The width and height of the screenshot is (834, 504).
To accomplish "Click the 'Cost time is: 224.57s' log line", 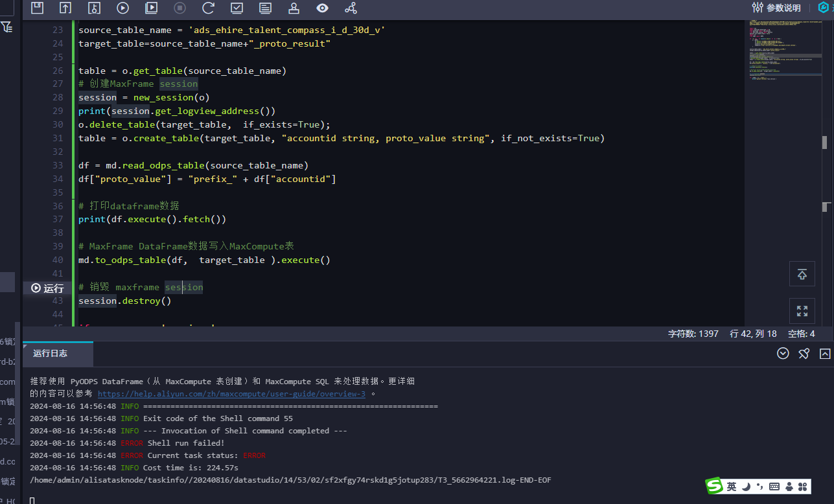I will coord(134,468).
